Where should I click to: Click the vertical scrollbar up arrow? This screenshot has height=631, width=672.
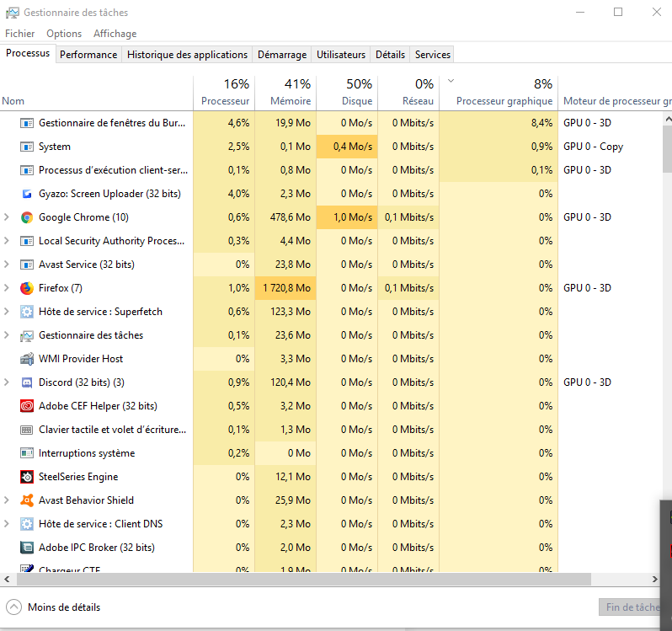(x=668, y=119)
